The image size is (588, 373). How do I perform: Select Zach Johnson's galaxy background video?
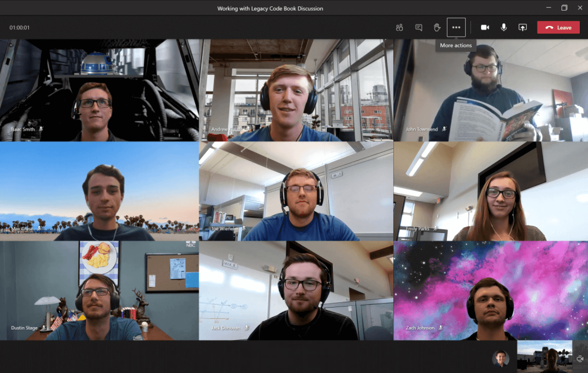491,290
